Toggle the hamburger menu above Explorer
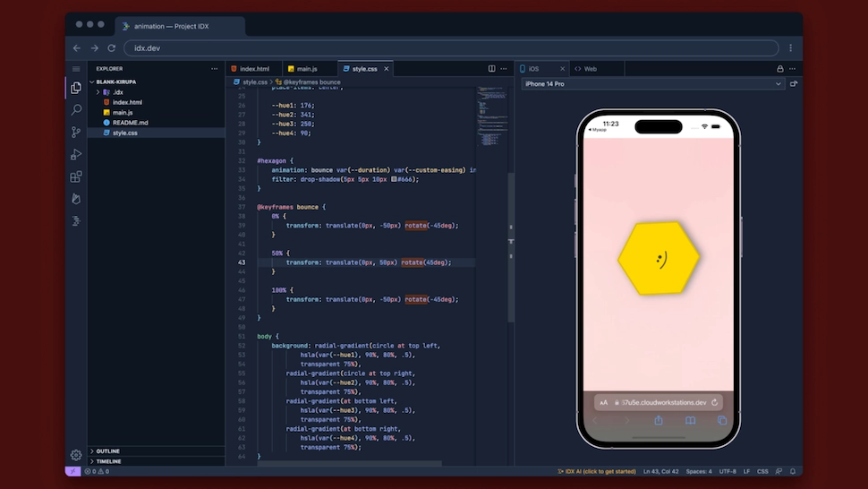This screenshot has width=868, height=489. (x=76, y=69)
